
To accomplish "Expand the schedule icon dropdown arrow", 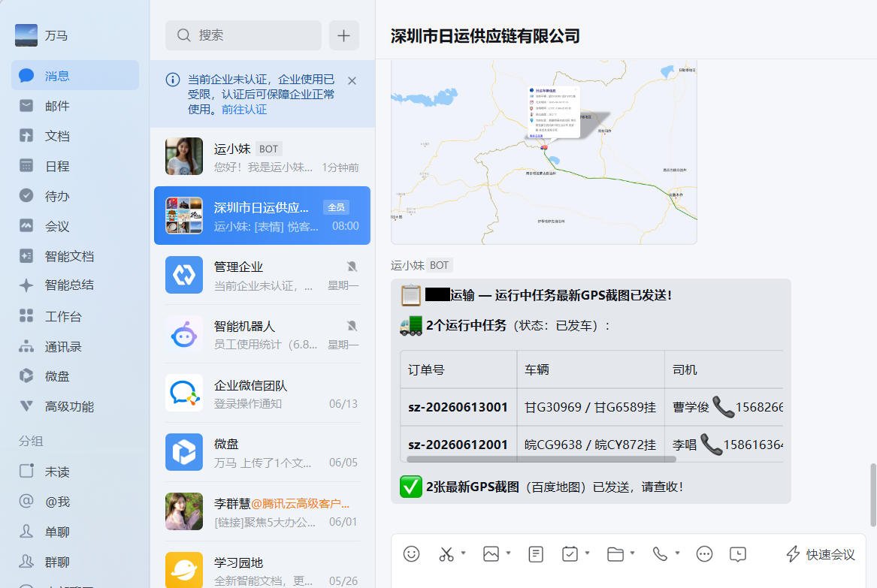I will (587, 553).
